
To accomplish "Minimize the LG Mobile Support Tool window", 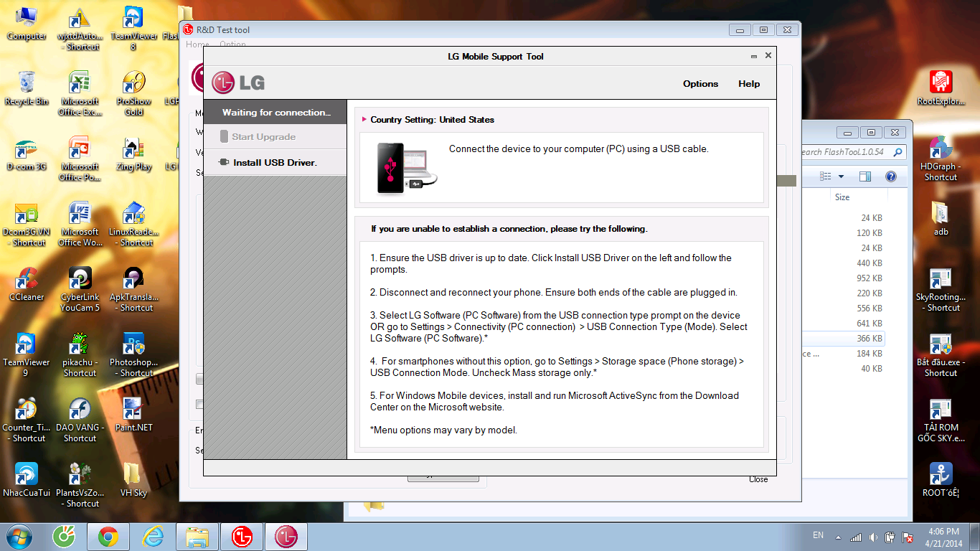I will click(754, 56).
